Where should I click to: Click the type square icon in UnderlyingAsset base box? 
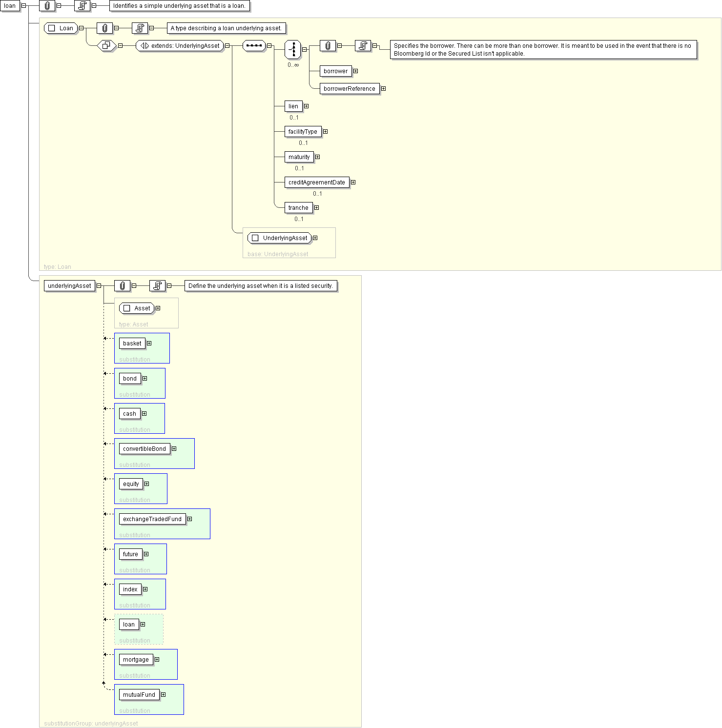255,238
